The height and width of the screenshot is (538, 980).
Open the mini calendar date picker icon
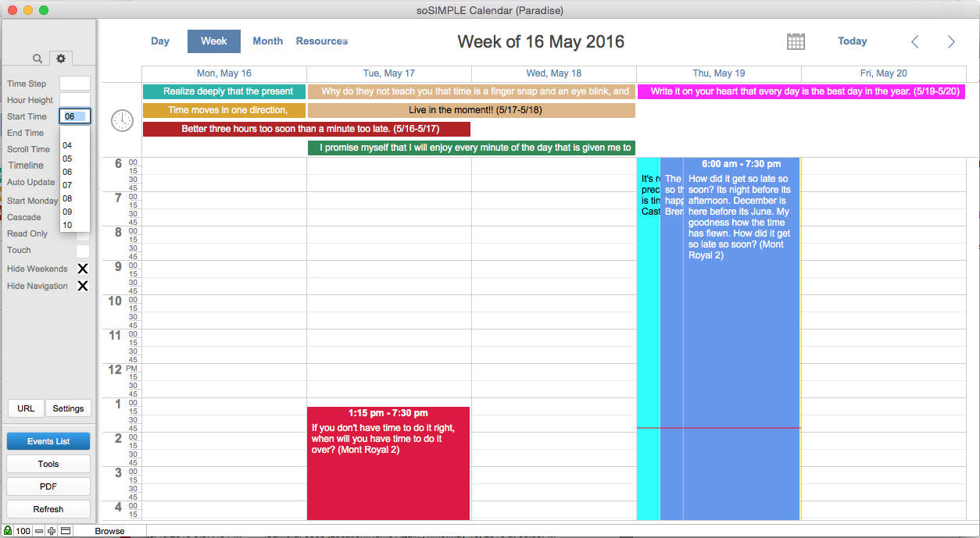[796, 41]
